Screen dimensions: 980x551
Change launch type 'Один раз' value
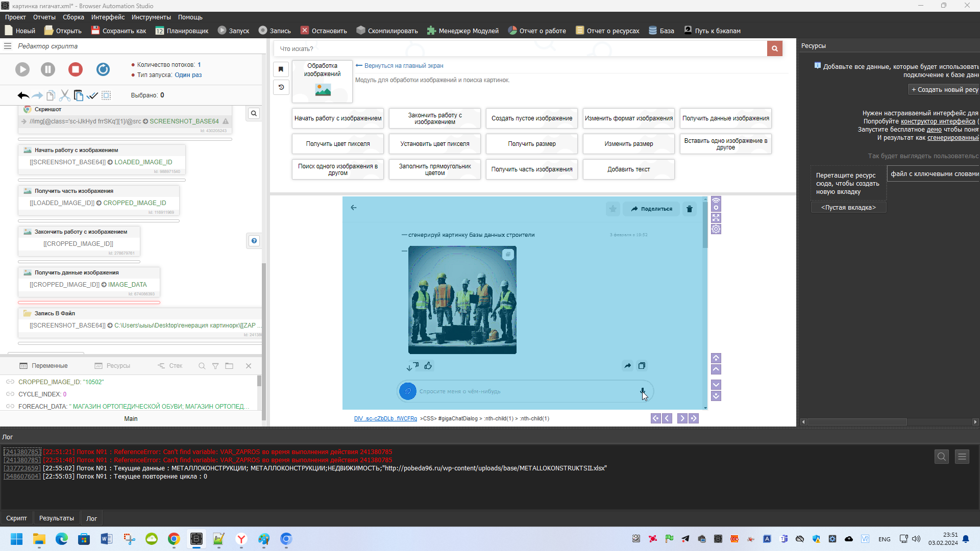188,75
